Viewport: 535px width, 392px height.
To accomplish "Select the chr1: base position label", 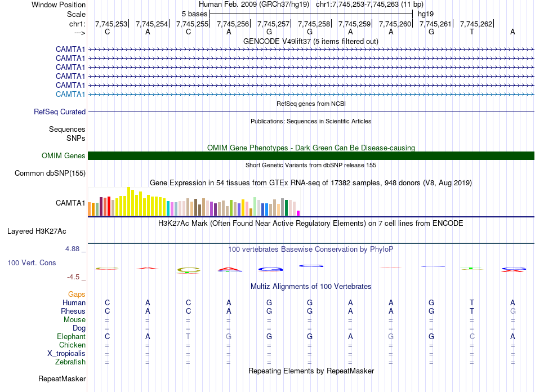I will pos(77,24).
